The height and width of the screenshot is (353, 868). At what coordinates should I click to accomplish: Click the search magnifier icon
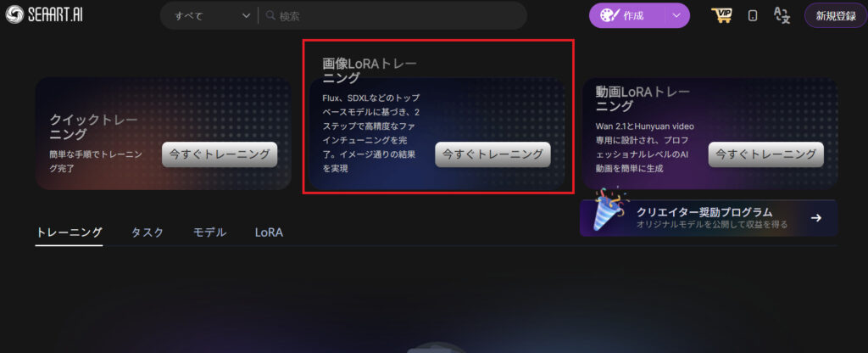(270, 15)
